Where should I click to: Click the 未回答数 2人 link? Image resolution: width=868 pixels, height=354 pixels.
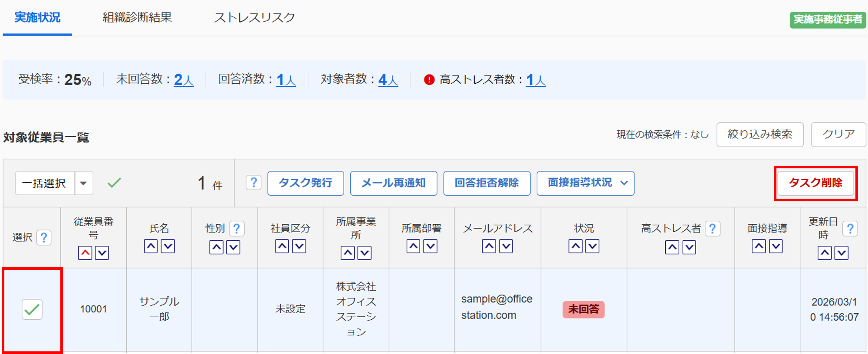pyautogui.click(x=184, y=80)
